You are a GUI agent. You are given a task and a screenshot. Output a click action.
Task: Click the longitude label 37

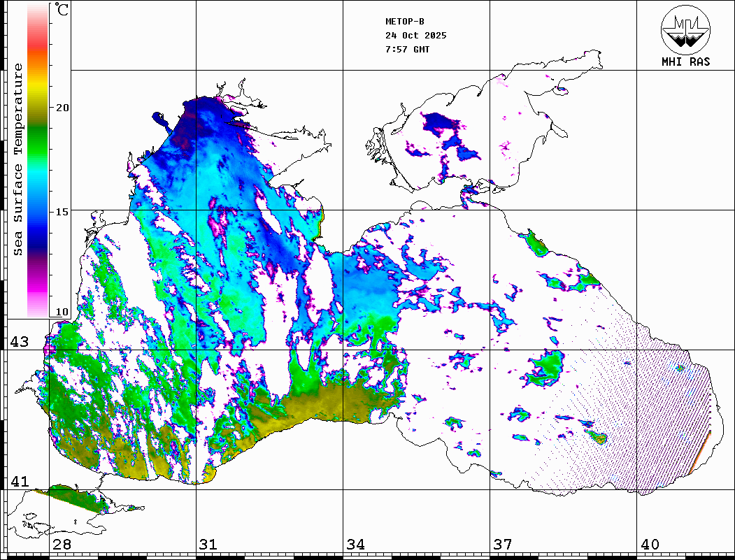tap(501, 545)
